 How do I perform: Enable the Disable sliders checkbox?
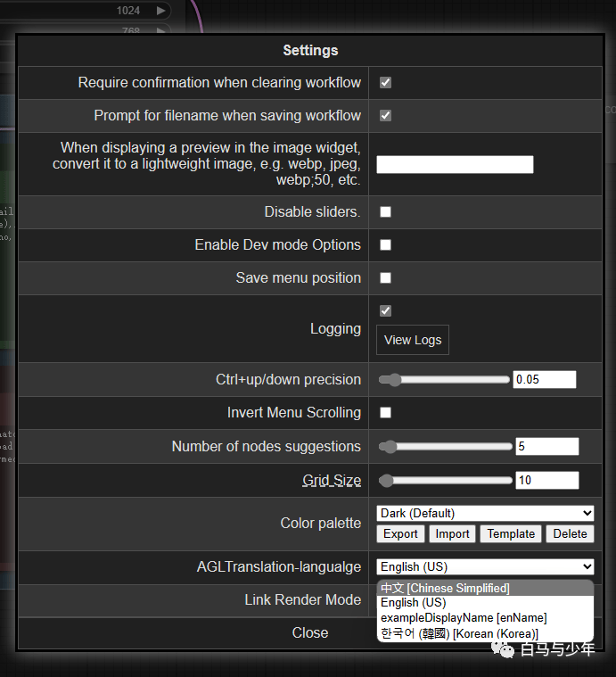[x=385, y=212]
